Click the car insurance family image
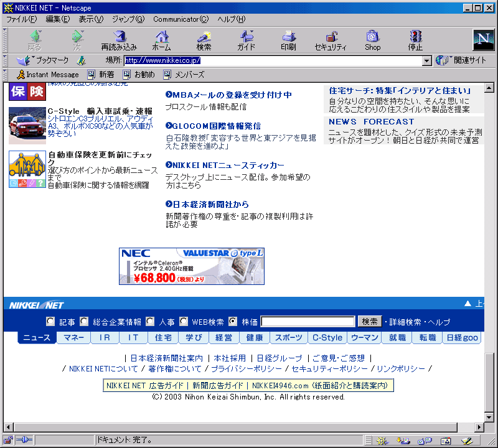 tap(27, 169)
